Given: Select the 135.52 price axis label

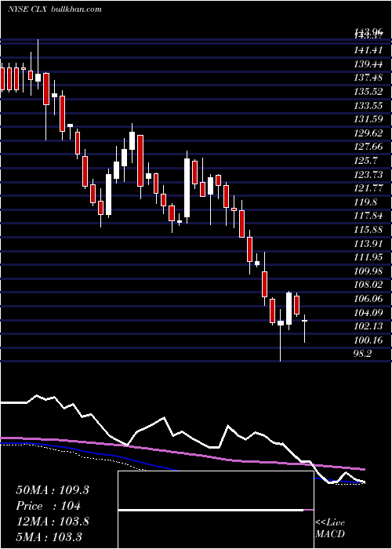Looking at the screenshot, I should pos(368,92).
